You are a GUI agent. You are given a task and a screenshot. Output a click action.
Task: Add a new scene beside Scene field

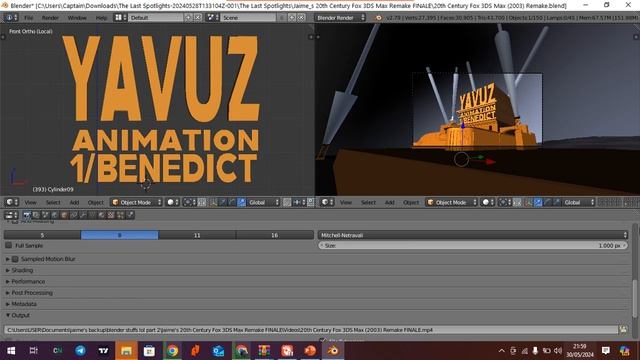292,18
